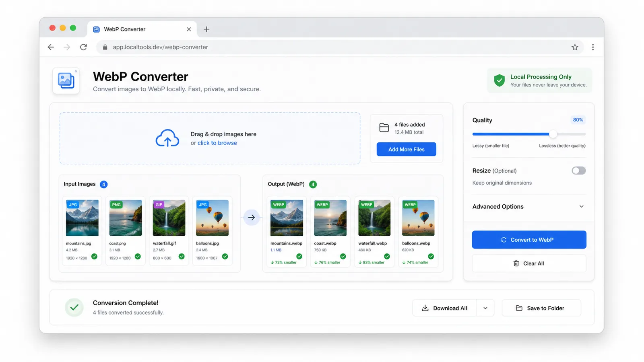
Task: Click the 'Lossless (better quality)' label
Action: pos(562,146)
